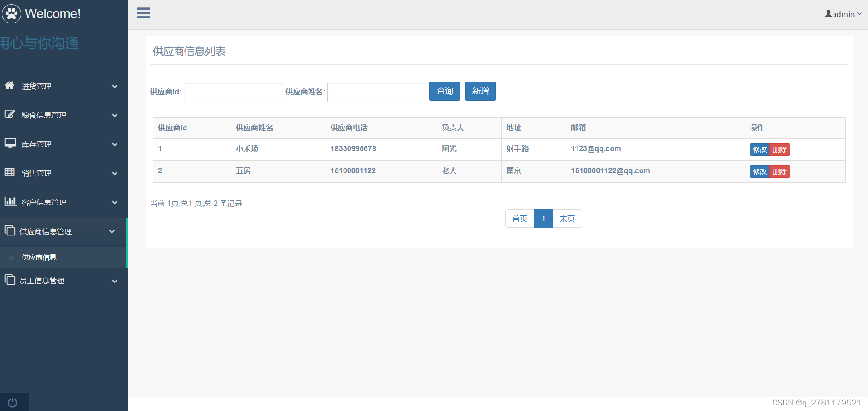Click the bar chart icon beside 客户信息管理
Image resolution: width=868 pixels, height=411 pixels.
pyautogui.click(x=10, y=201)
